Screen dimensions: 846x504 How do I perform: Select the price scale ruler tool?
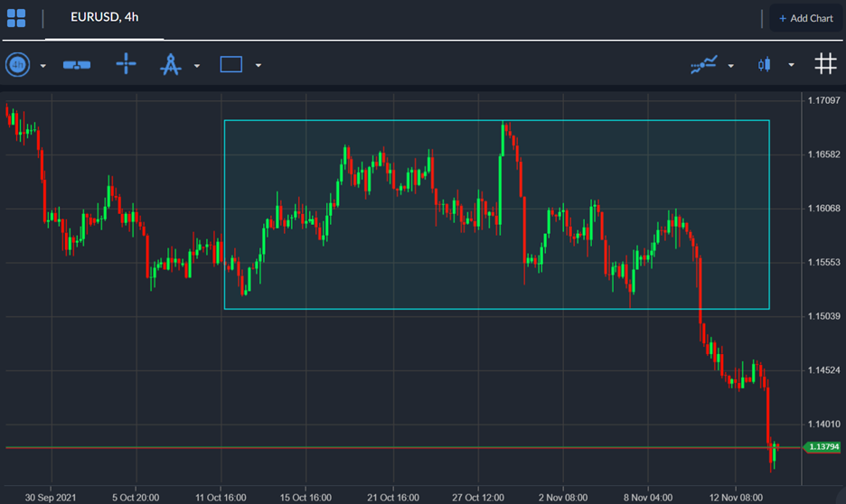pyautogui.click(x=77, y=65)
